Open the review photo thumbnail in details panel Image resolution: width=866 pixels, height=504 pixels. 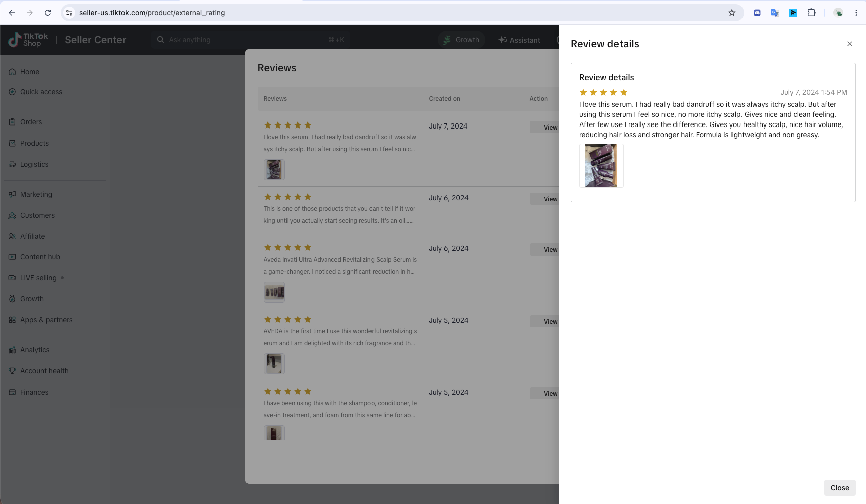pyautogui.click(x=601, y=166)
